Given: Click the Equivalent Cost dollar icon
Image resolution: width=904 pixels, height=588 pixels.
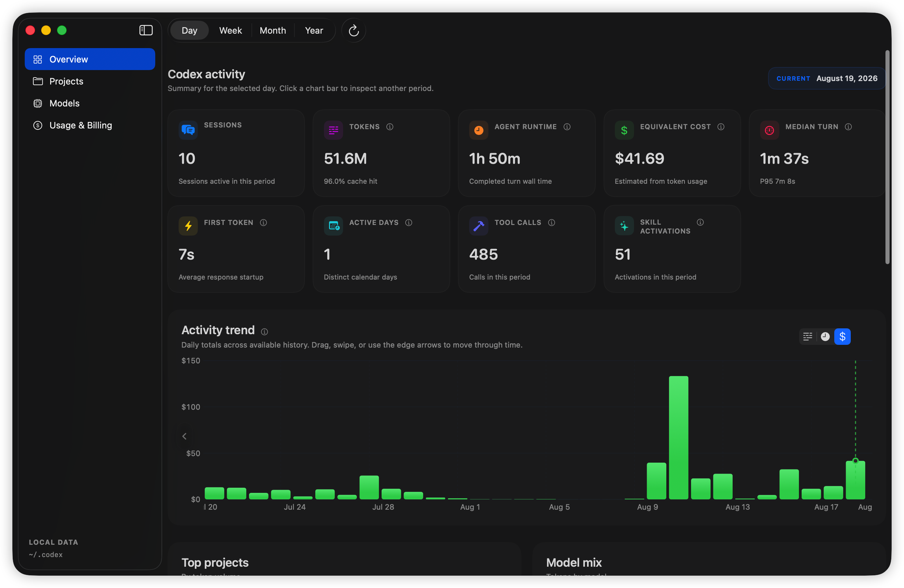Looking at the screenshot, I should (x=624, y=130).
